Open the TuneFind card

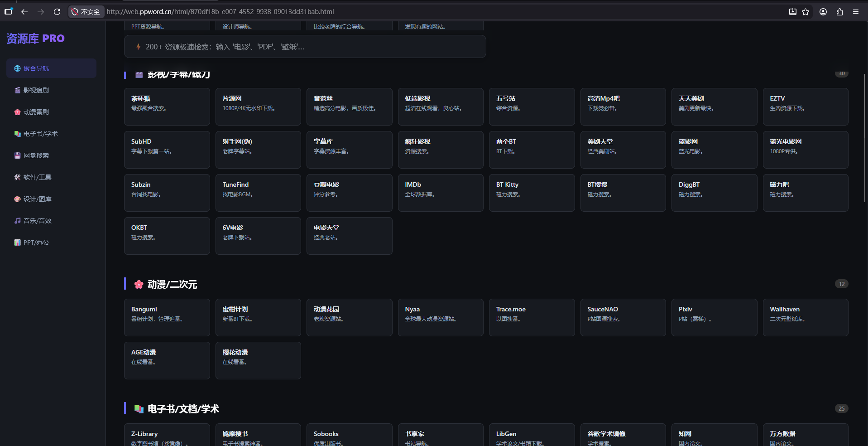258,193
